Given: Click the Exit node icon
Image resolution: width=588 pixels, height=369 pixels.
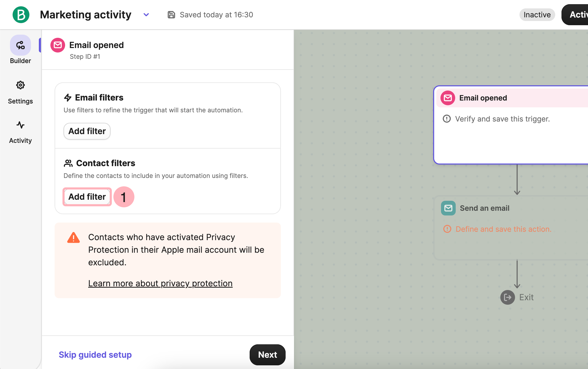Looking at the screenshot, I should [508, 297].
